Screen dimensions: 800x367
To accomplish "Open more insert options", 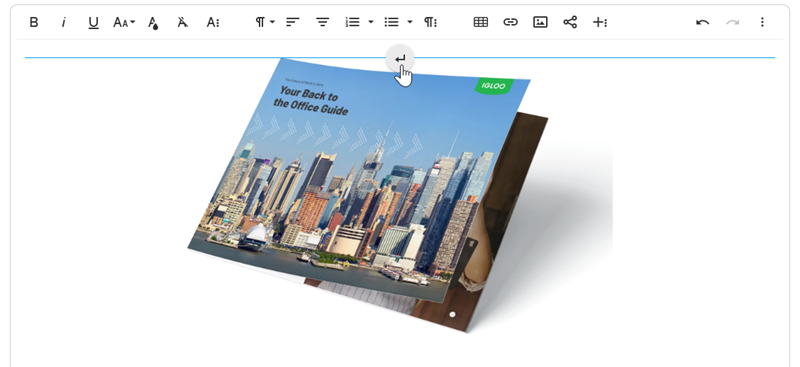I will click(600, 22).
